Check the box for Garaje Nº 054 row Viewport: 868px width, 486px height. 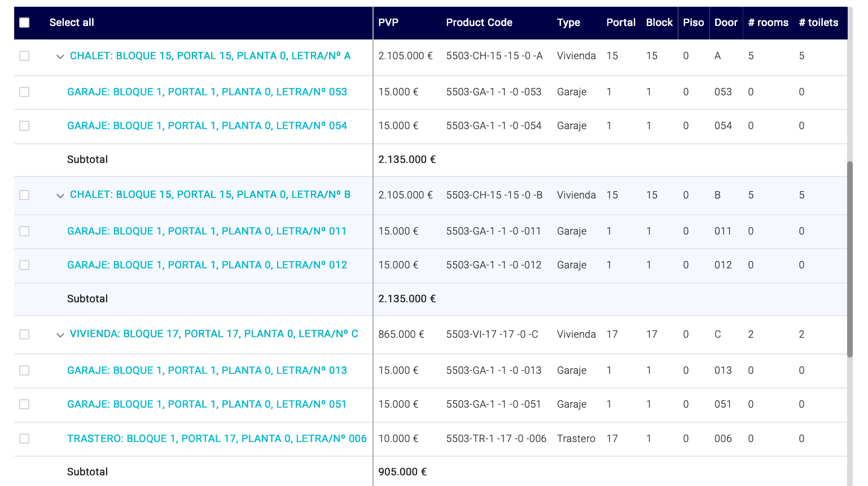tap(24, 126)
